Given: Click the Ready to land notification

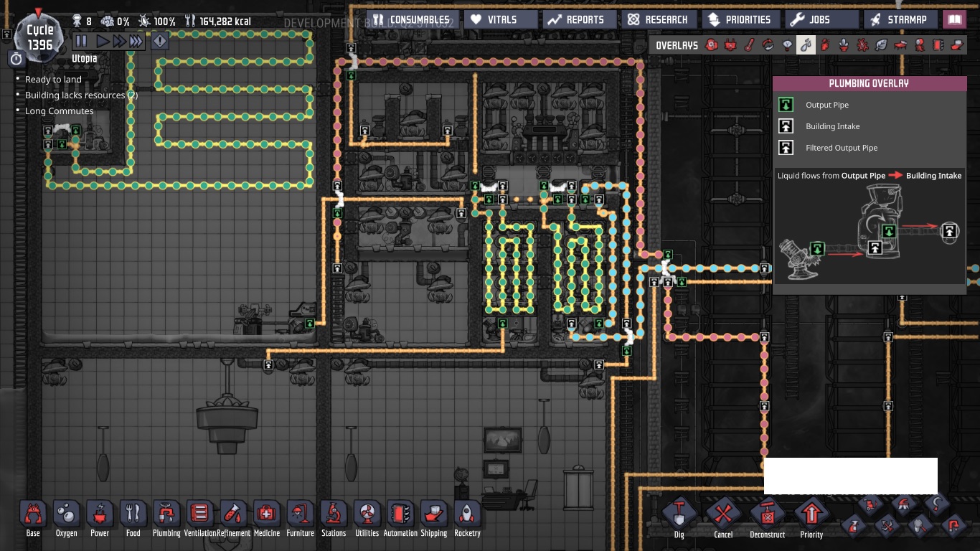Looking at the screenshot, I should pyautogui.click(x=53, y=80).
